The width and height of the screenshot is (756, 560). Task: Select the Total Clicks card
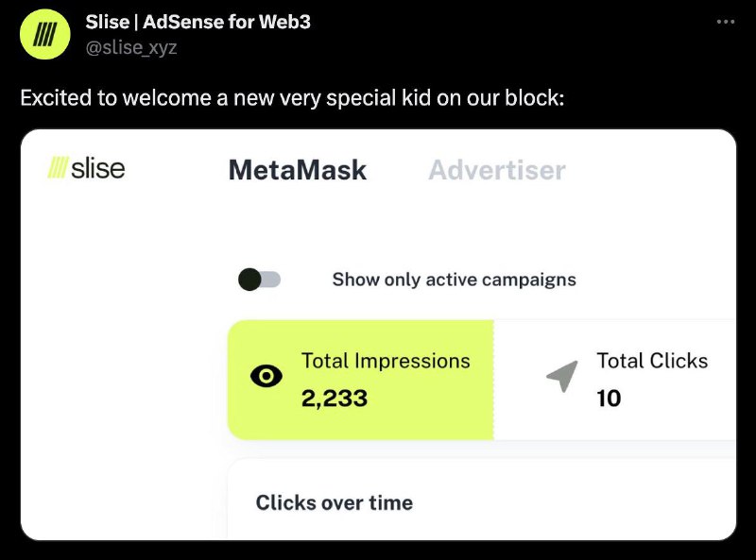pyautogui.click(x=615, y=380)
